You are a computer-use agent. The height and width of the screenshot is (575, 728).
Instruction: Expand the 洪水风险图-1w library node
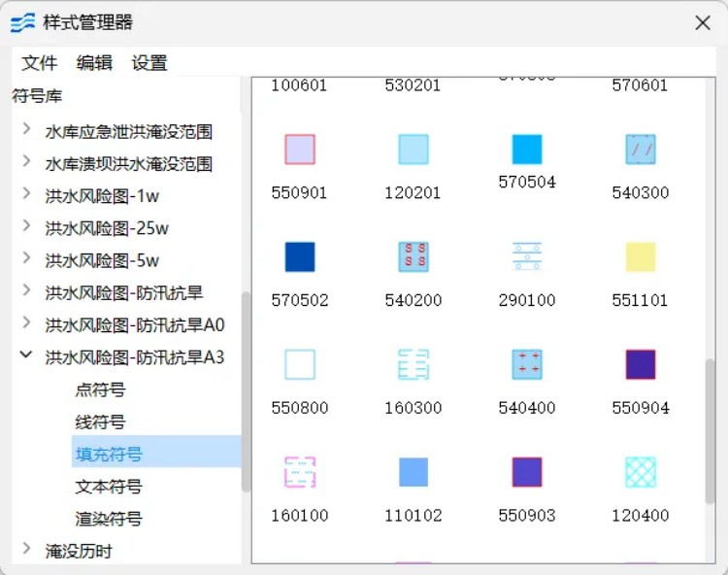tap(26, 195)
